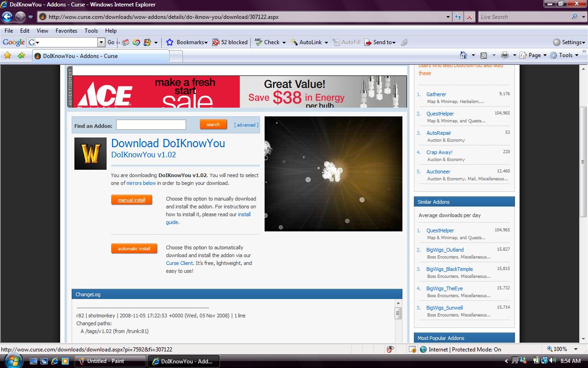Click the mirrors below link
The width and height of the screenshot is (588, 368).
pyautogui.click(x=141, y=183)
